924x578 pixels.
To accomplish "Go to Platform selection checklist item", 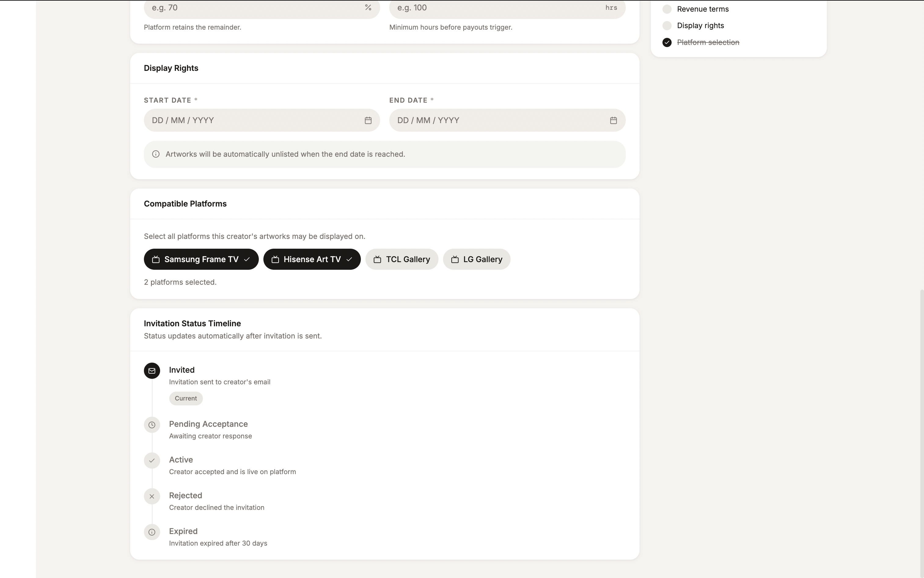I will 708,42.
